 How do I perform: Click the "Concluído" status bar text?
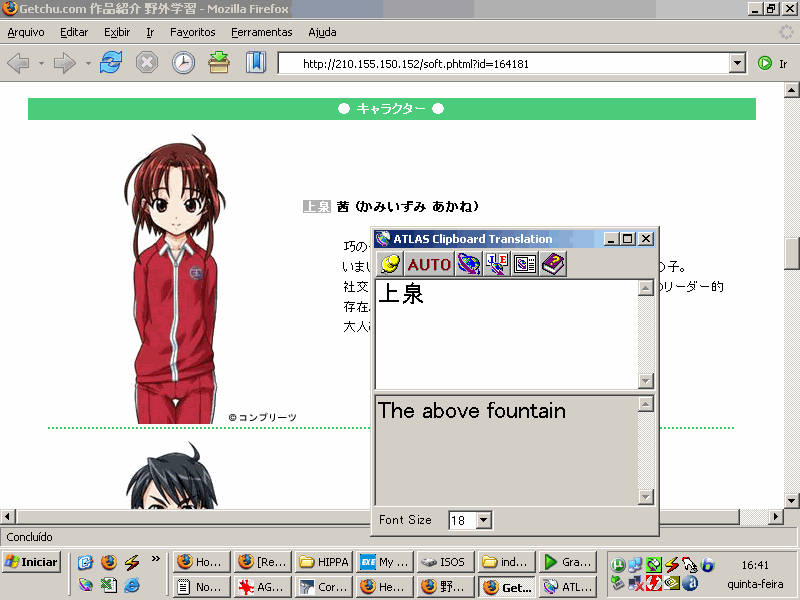(30, 537)
